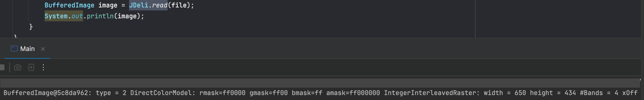Viewport: 644px width, 100px height.
Task: Stop the running Main process
Action: pos(2,67)
